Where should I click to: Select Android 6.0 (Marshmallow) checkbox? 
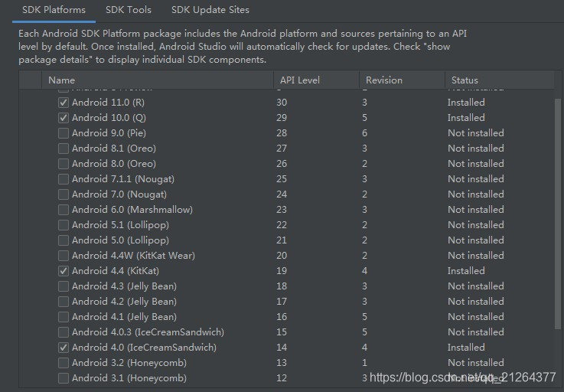(64, 210)
